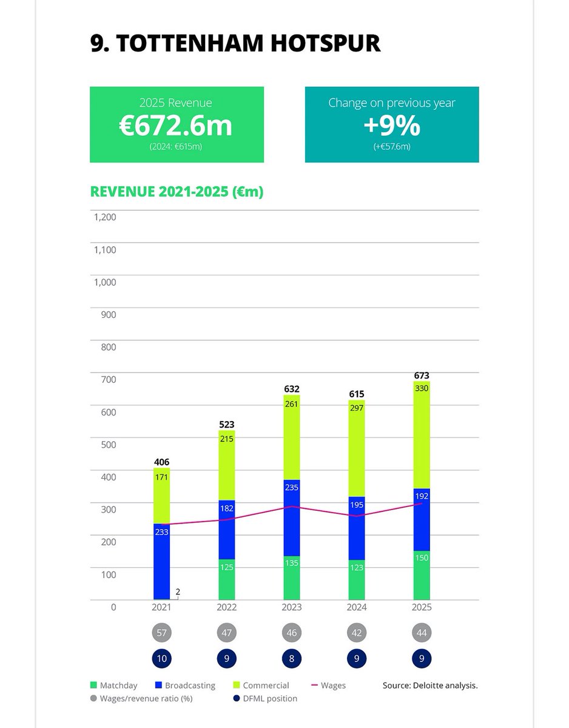Click the green 2025 Revenue €672.6m box
The height and width of the screenshot is (728, 569).
coord(177,124)
